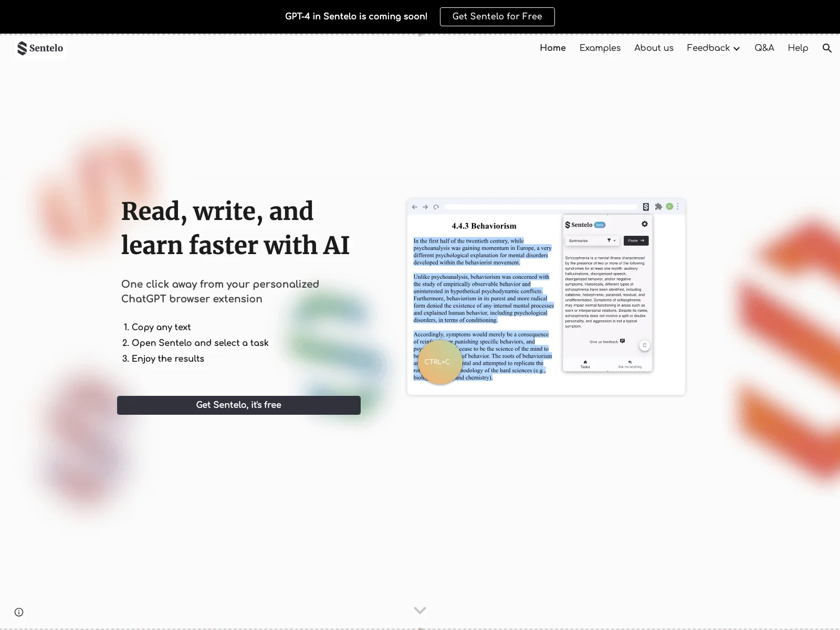Image resolution: width=840 pixels, height=630 pixels.
Task: Click the GPT-4 coming soon announcement text
Action: 356,16
